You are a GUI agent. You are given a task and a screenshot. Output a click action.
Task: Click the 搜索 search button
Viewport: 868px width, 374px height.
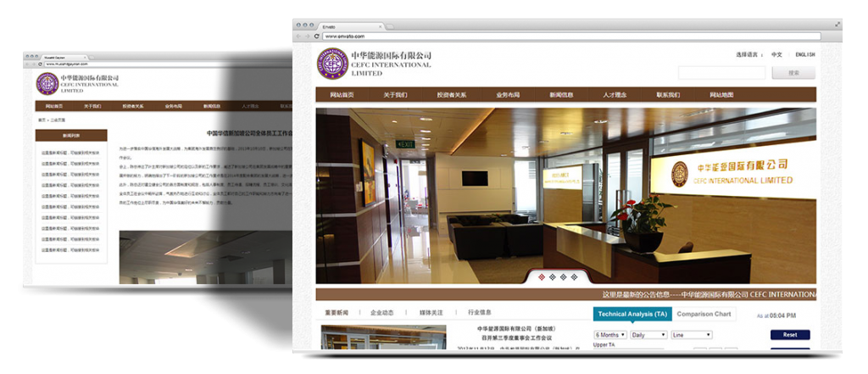pyautogui.click(x=793, y=73)
